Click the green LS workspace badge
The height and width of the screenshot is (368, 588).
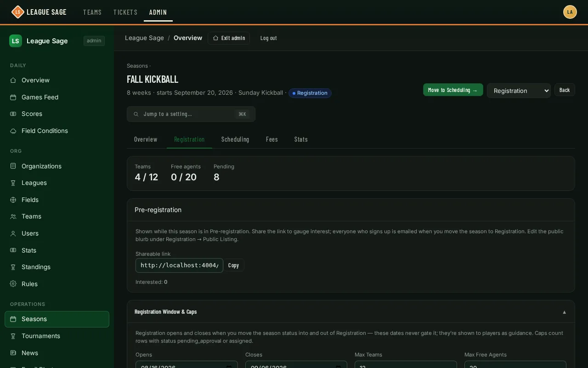[x=16, y=41]
